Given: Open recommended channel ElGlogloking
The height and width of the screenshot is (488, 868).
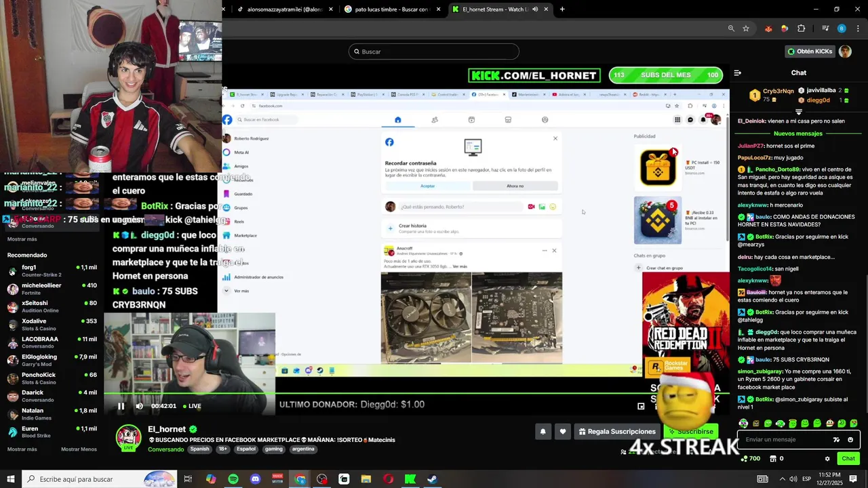Looking at the screenshot, I should point(52,361).
